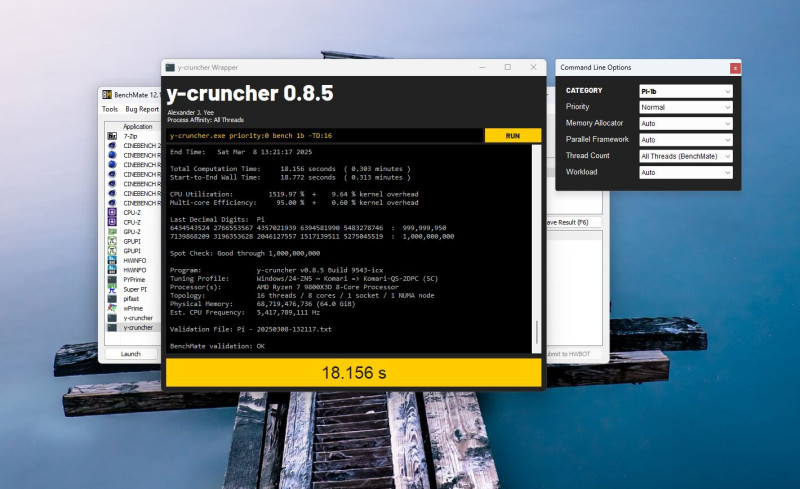
Task: Maximize the y-cruncher Wrapper window
Action: pos(508,67)
